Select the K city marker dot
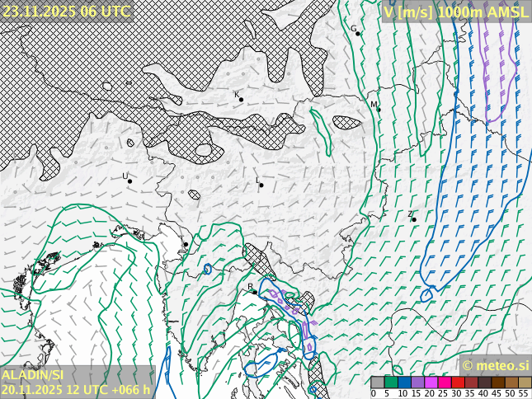Viewport: 532px width, 399px height. pyautogui.click(x=241, y=100)
